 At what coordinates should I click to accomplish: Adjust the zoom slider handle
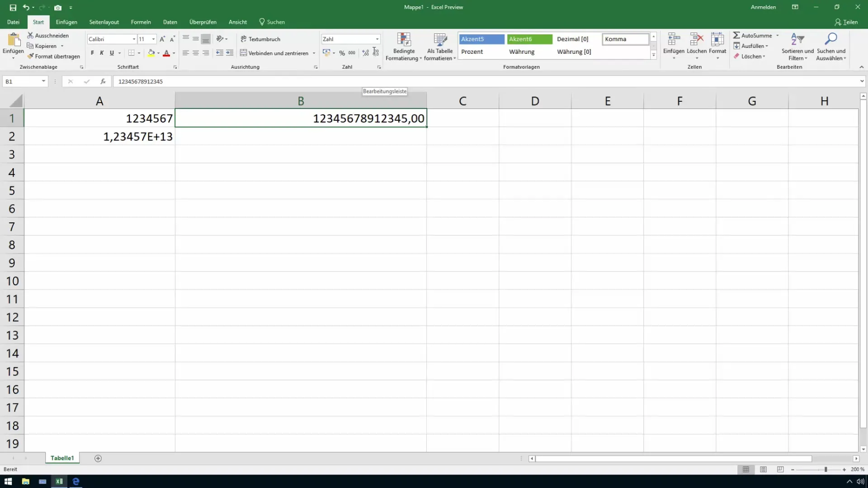click(x=826, y=469)
